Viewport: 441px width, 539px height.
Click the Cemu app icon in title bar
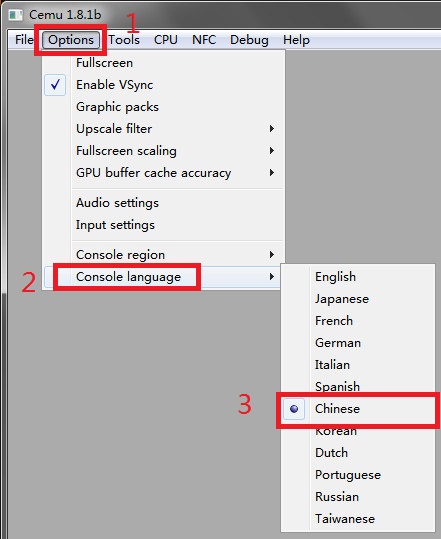coord(15,15)
